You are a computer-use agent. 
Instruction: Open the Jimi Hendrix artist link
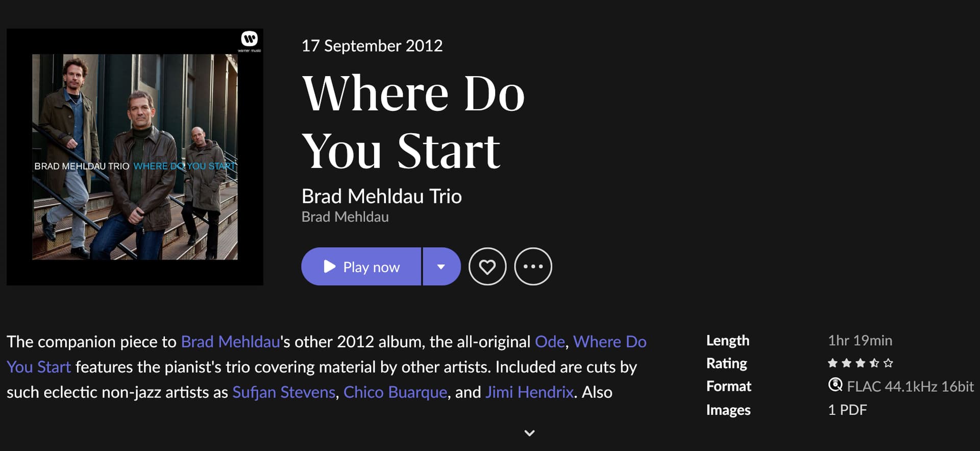[x=529, y=392]
